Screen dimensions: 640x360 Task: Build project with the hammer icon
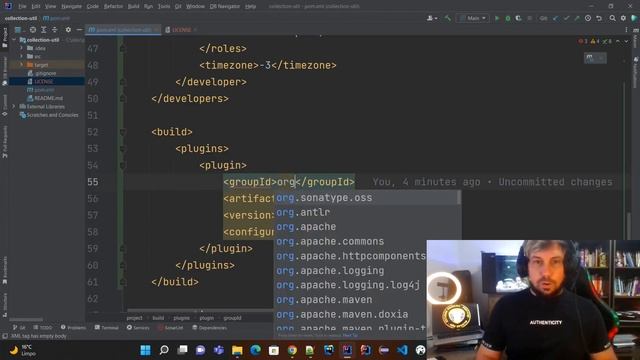click(x=448, y=18)
